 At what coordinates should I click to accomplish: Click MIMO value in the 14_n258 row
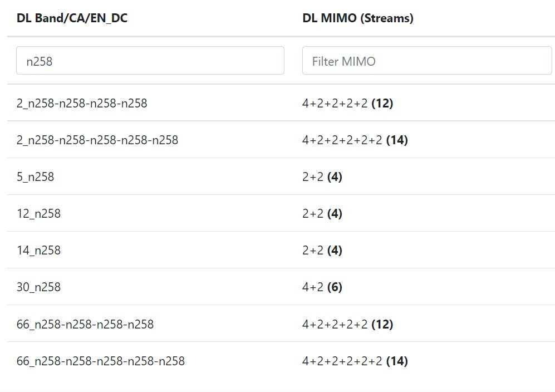(322, 251)
